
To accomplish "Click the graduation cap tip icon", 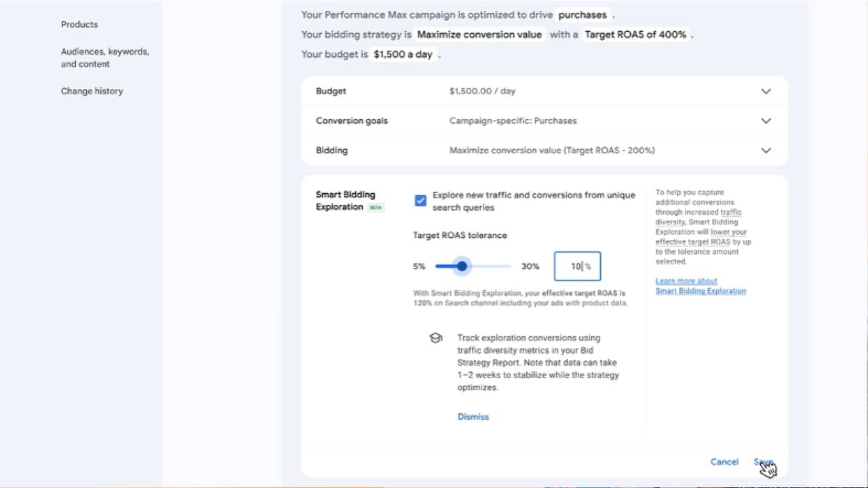I will 436,338.
